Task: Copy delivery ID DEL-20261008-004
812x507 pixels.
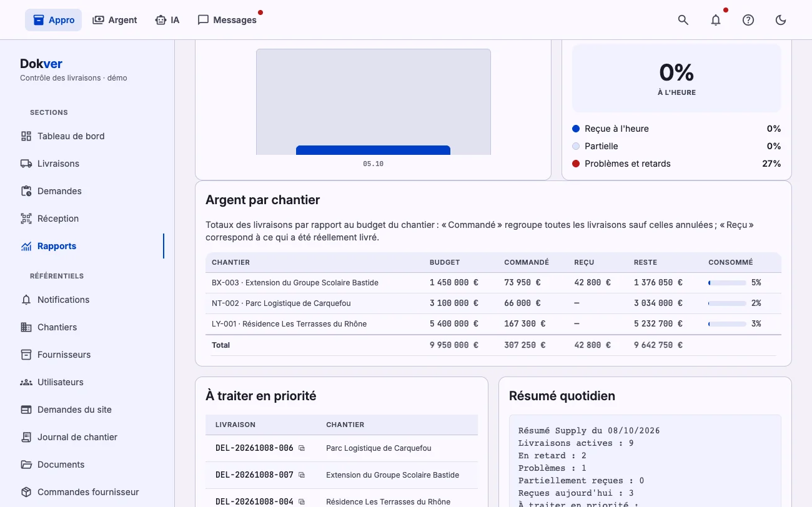Action: click(302, 502)
